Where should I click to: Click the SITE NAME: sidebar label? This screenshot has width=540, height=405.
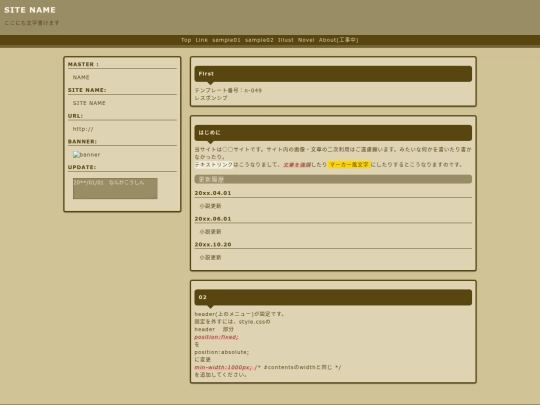87,90
